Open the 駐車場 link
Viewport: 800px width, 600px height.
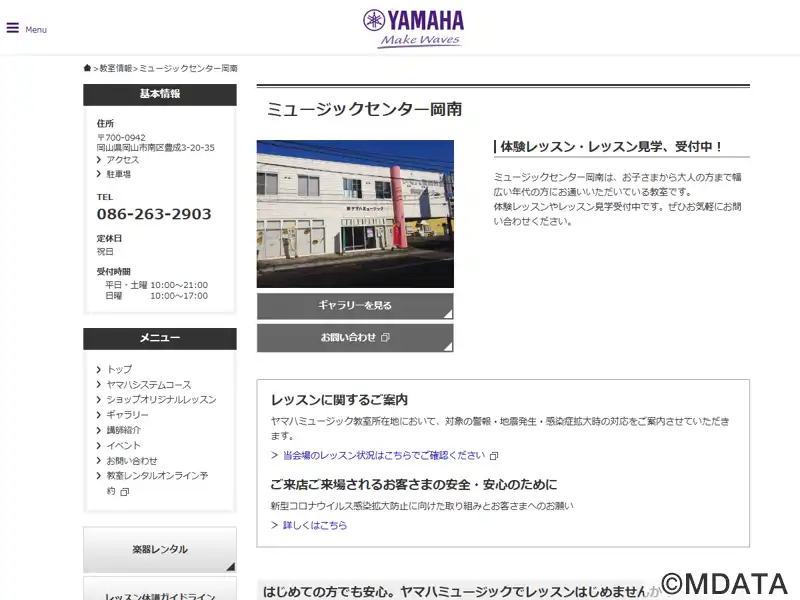coord(118,174)
